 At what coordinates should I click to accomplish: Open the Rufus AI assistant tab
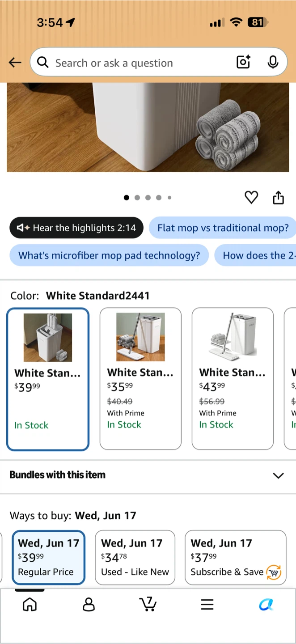tap(266, 605)
